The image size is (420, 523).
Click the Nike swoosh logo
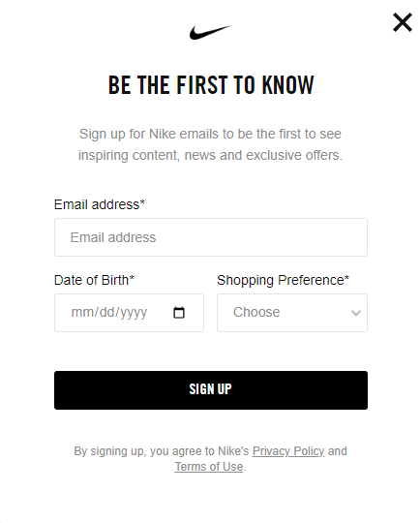(x=210, y=32)
